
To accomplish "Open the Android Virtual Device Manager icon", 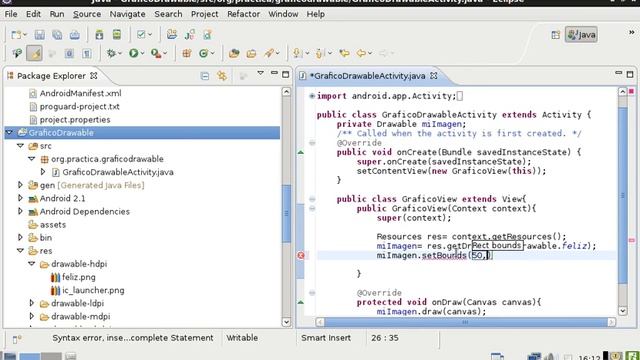I will pos(117,35).
